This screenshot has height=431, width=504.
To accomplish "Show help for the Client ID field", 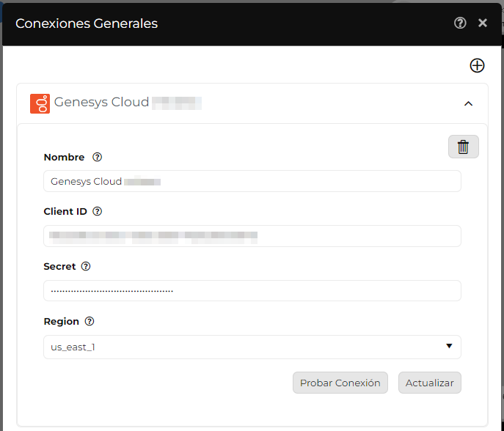I will coord(97,211).
